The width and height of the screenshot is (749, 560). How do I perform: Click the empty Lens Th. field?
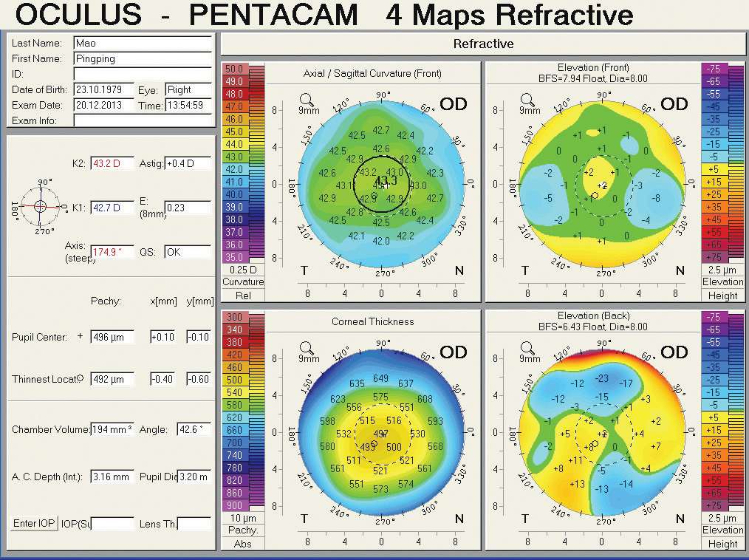(194, 524)
